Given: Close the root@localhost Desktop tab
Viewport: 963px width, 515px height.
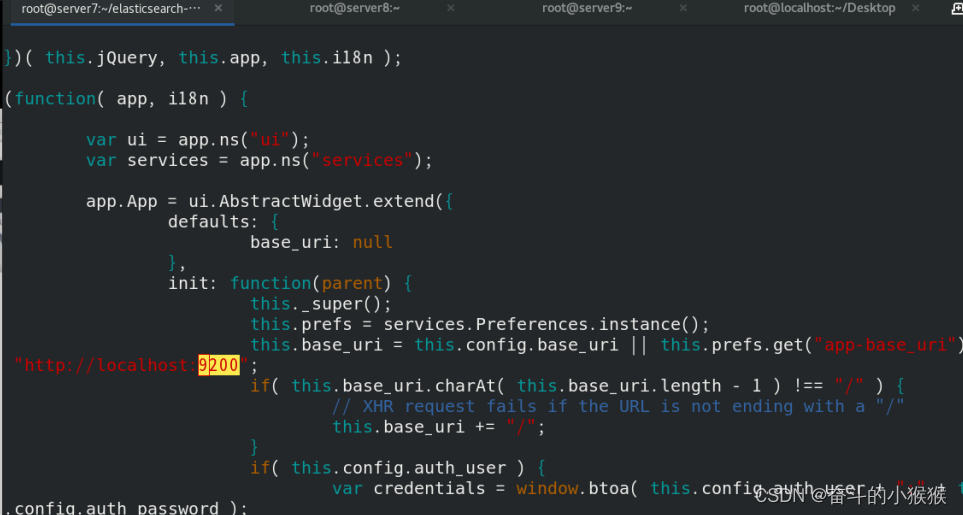Looking at the screenshot, I should coord(916,9).
